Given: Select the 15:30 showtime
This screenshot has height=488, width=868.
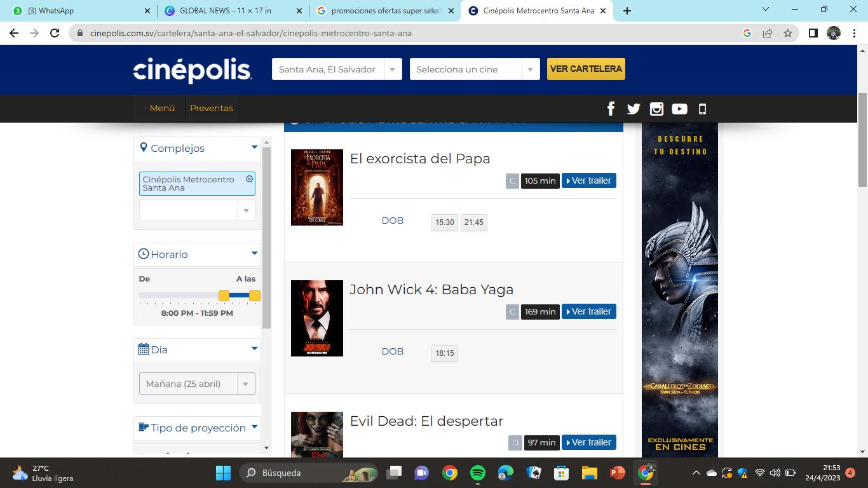Looking at the screenshot, I should tap(445, 222).
